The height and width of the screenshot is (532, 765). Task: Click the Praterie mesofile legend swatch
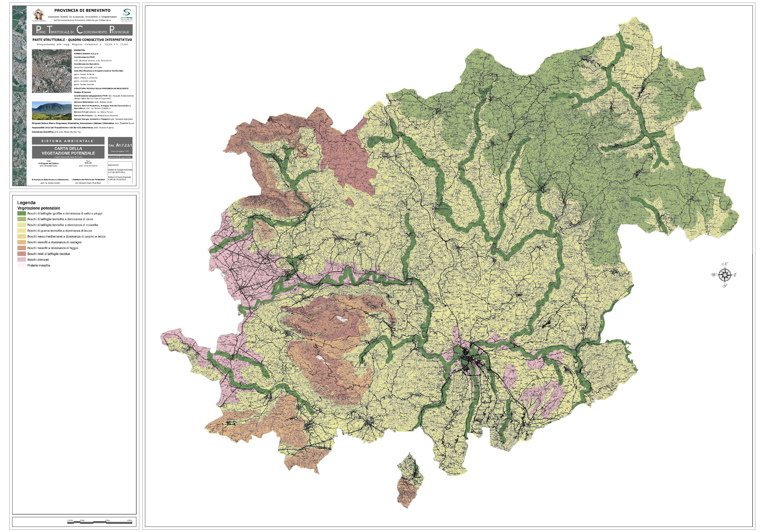pos(22,265)
